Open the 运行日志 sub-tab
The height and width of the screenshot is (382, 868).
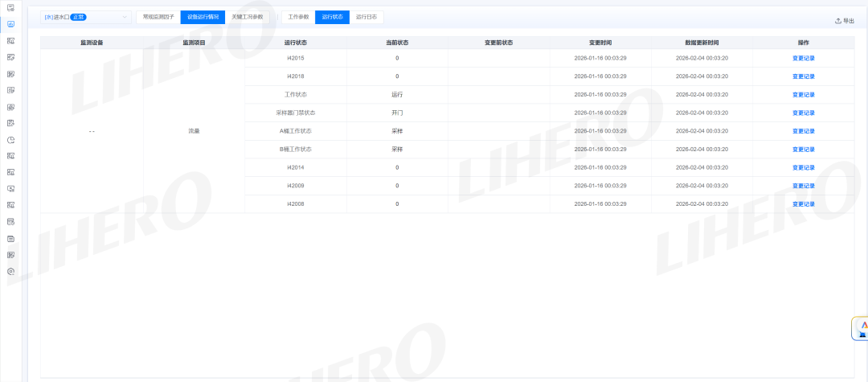pyautogui.click(x=366, y=17)
